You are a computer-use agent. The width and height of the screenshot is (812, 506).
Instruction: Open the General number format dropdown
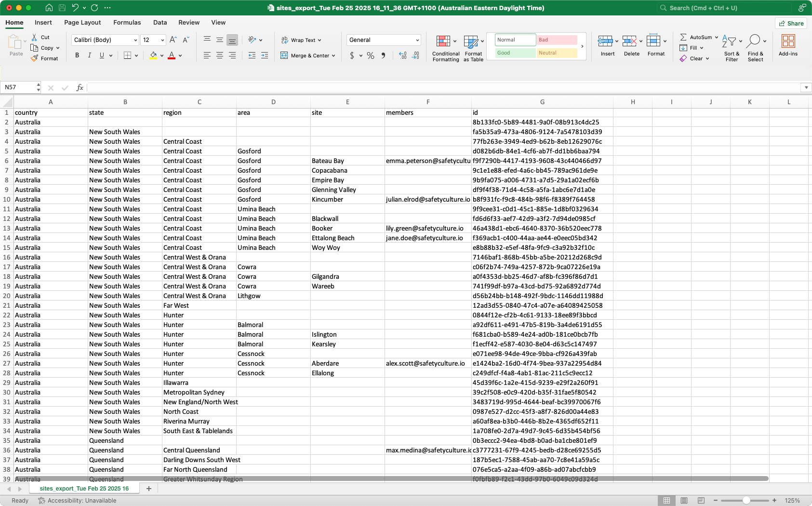pos(417,40)
